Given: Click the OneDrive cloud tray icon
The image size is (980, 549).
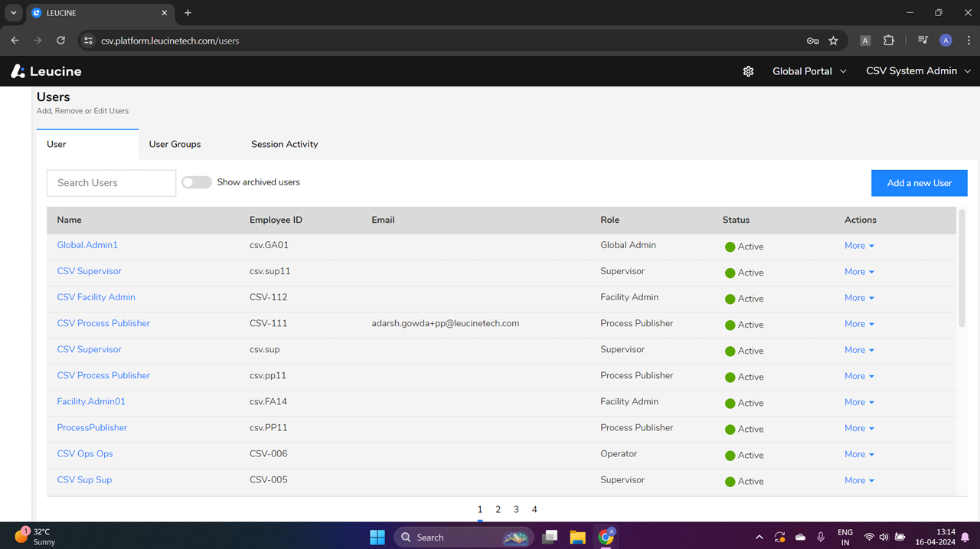Looking at the screenshot, I should [800, 537].
